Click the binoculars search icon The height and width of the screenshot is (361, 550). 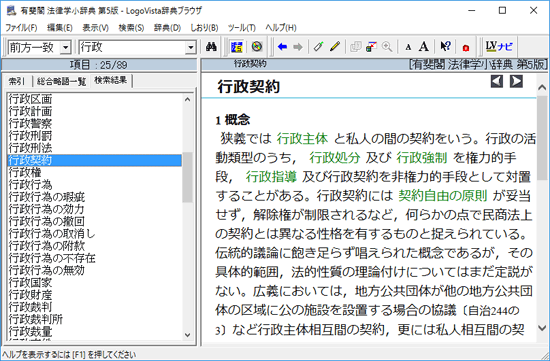tap(211, 47)
